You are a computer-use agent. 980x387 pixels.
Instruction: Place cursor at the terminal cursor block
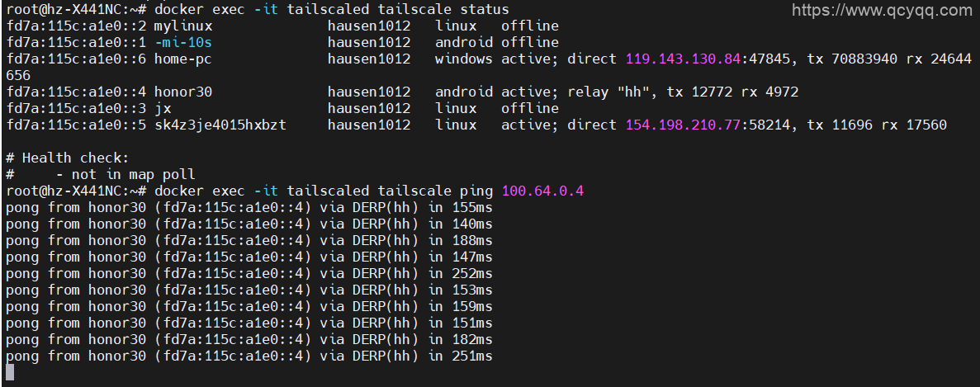[x=10, y=373]
